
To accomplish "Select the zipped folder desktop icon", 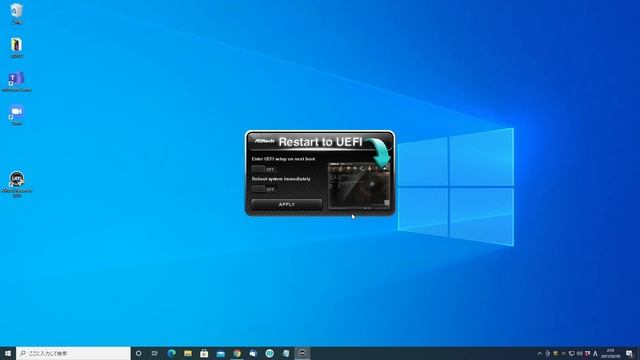I will pyautogui.click(x=16, y=47).
